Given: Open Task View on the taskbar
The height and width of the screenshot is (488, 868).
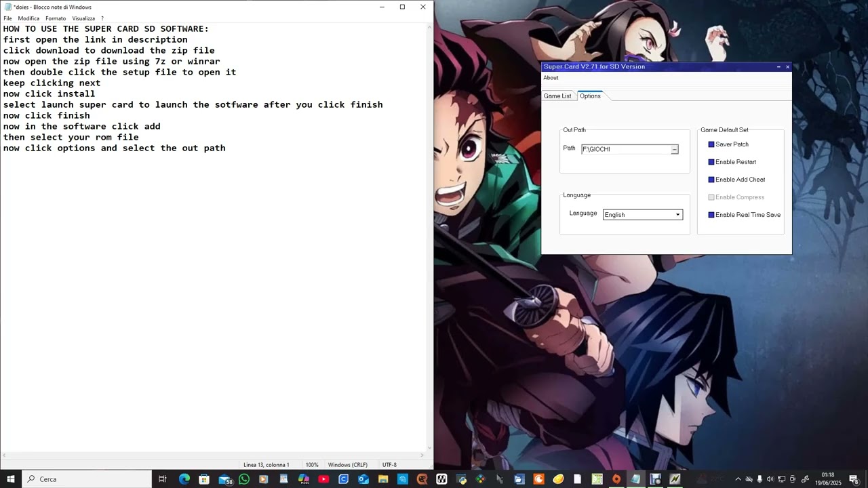Looking at the screenshot, I should 163,479.
